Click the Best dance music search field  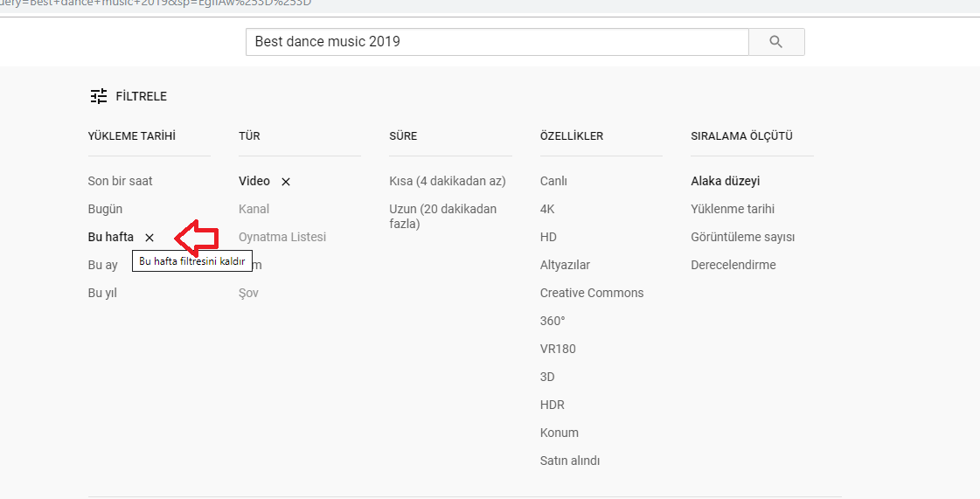497,42
